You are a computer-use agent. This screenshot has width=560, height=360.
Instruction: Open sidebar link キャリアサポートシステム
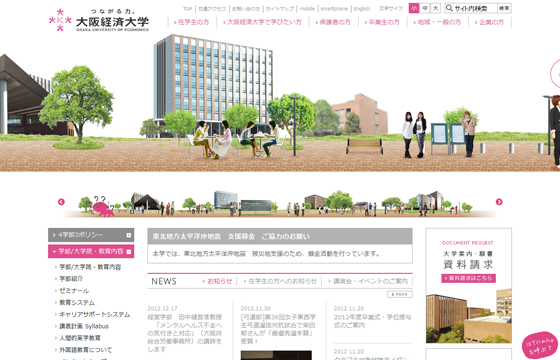click(94, 315)
